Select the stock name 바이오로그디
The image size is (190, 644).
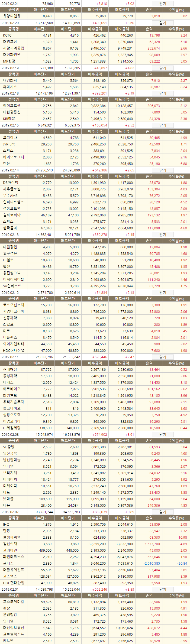tap(14, 157)
